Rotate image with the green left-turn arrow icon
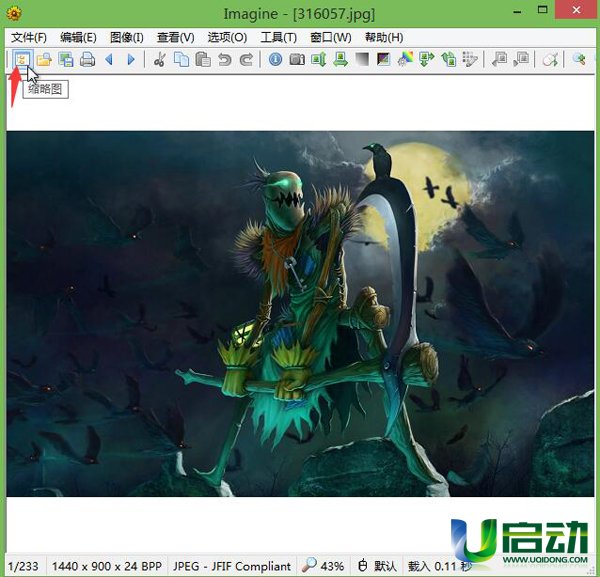The image size is (600, 577). click(448, 59)
